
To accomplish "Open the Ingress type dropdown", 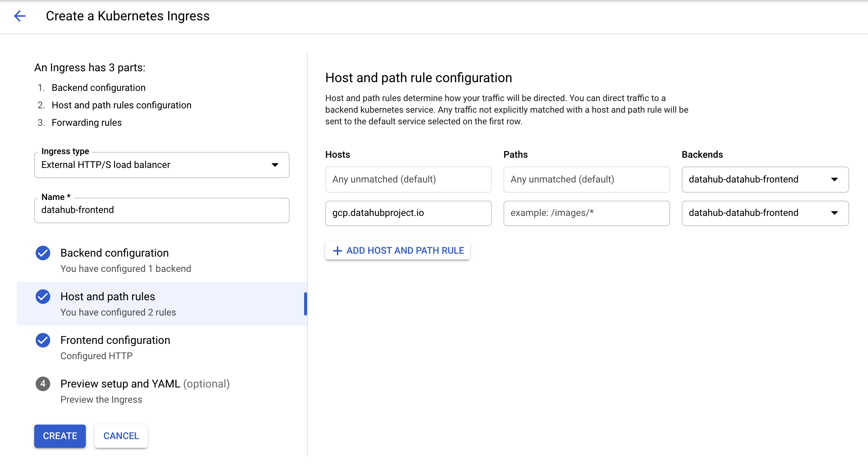I will point(162,165).
